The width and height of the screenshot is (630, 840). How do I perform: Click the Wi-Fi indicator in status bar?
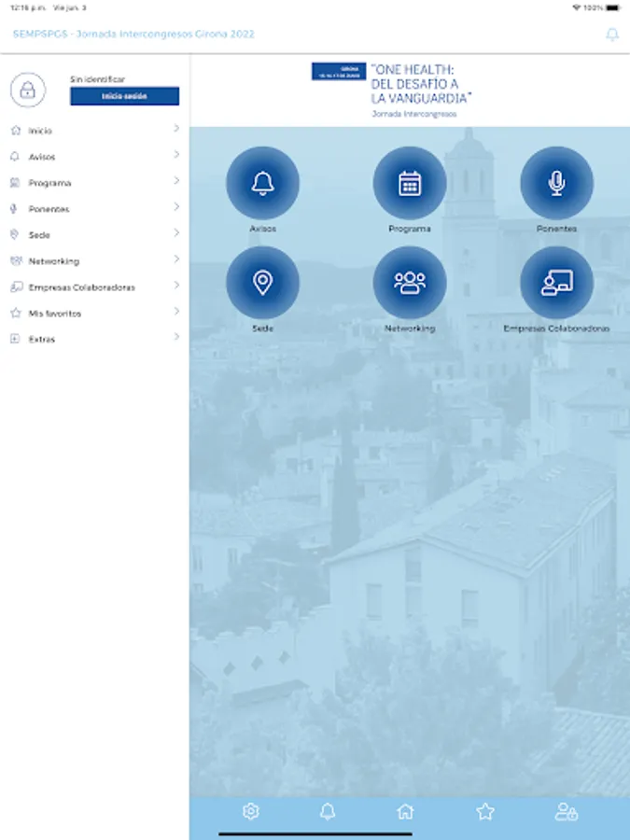577,8
